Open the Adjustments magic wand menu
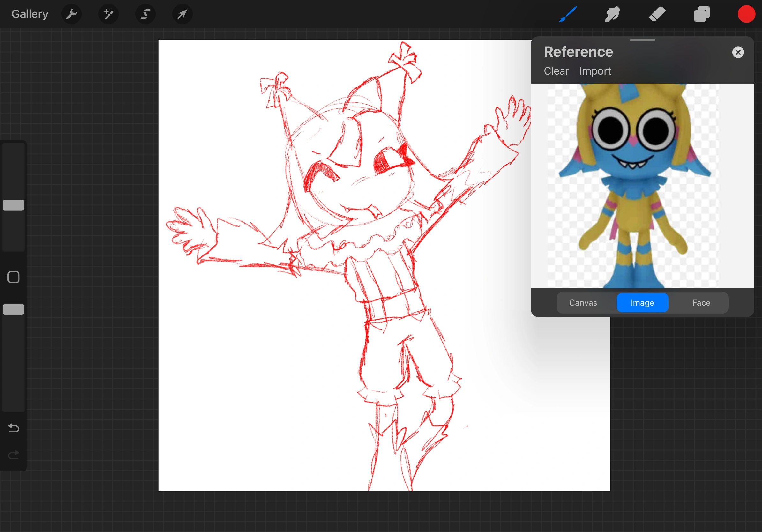 (x=108, y=14)
